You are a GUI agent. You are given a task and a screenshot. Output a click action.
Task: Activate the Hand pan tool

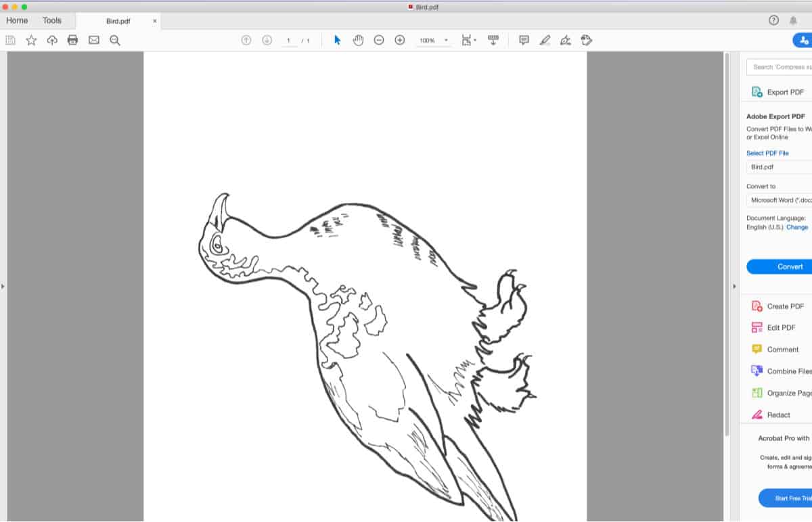tap(358, 41)
